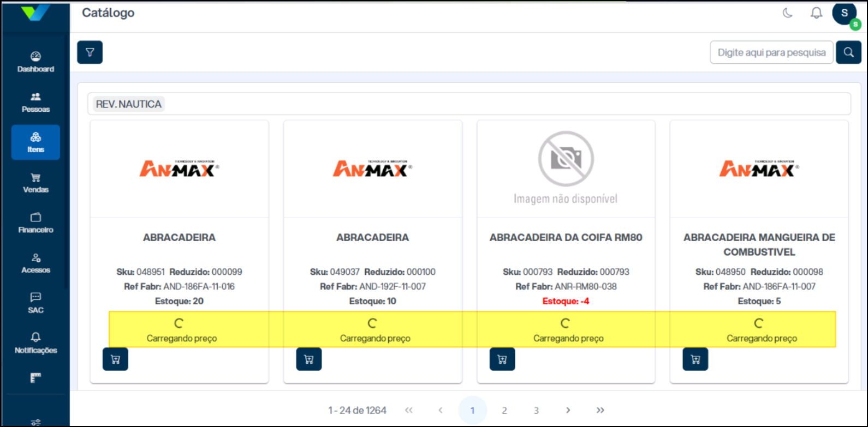868x427 pixels.
Task: Click ABRACADEIRA DA COIFA RM80 title
Action: (566, 237)
